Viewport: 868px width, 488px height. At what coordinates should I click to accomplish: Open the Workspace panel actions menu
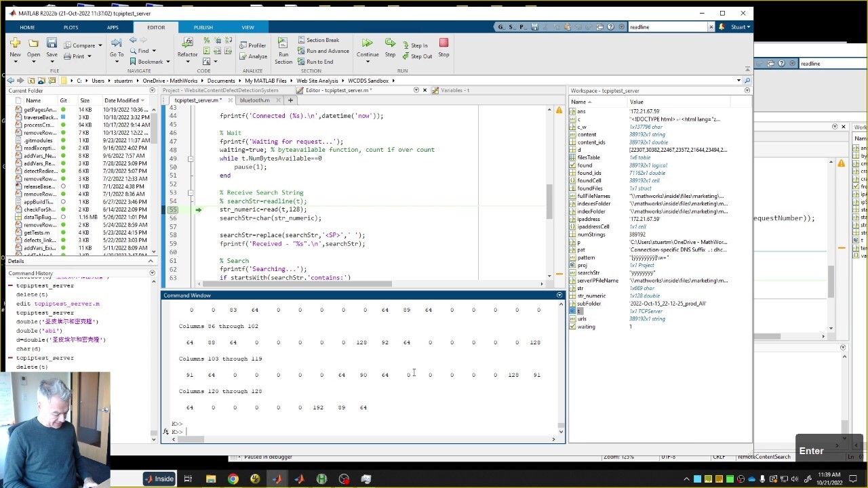tap(747, 90)
